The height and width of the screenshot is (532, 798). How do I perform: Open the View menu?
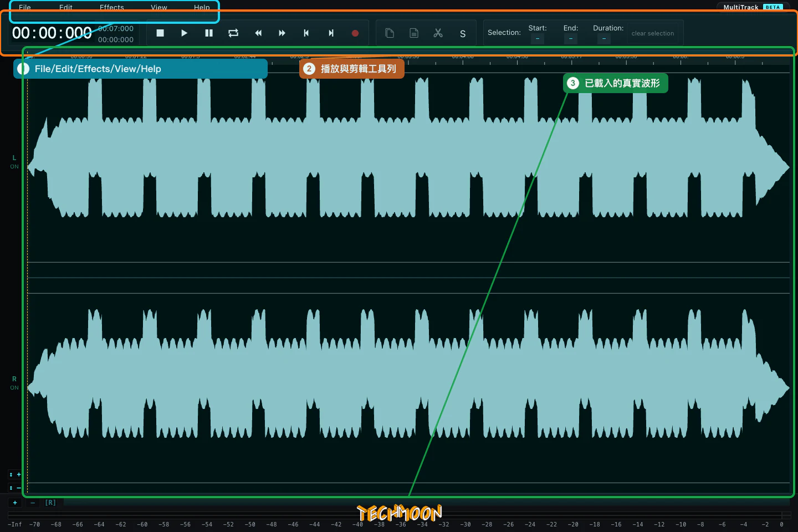tap(159, 7)
